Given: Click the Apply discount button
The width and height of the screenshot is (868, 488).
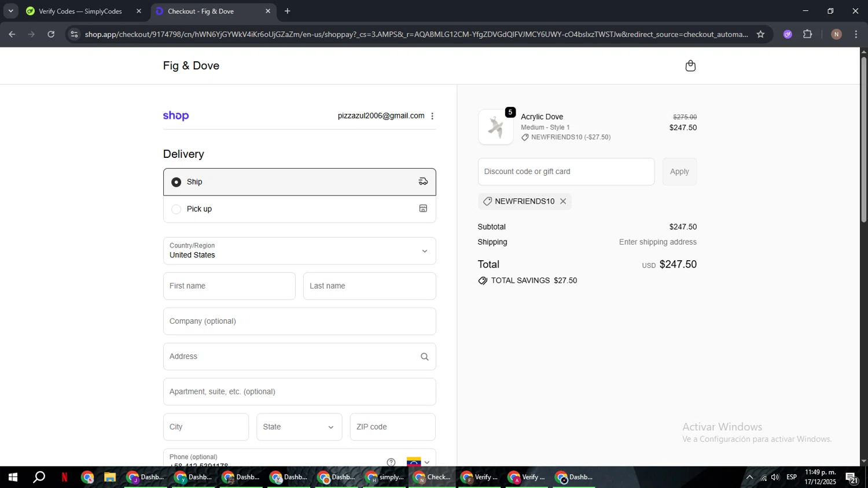Looking at the screenshot, I should (x=679, y=172).
